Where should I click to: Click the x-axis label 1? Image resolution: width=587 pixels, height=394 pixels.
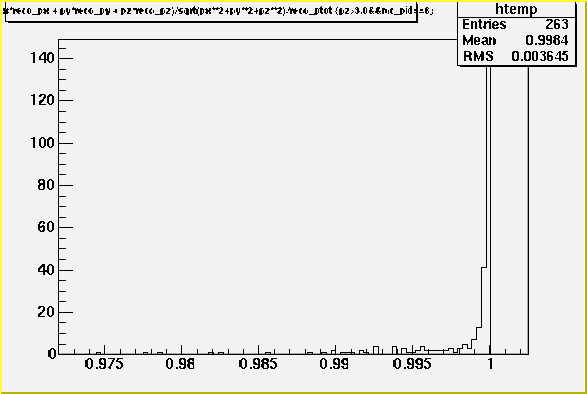coord(490,364)
